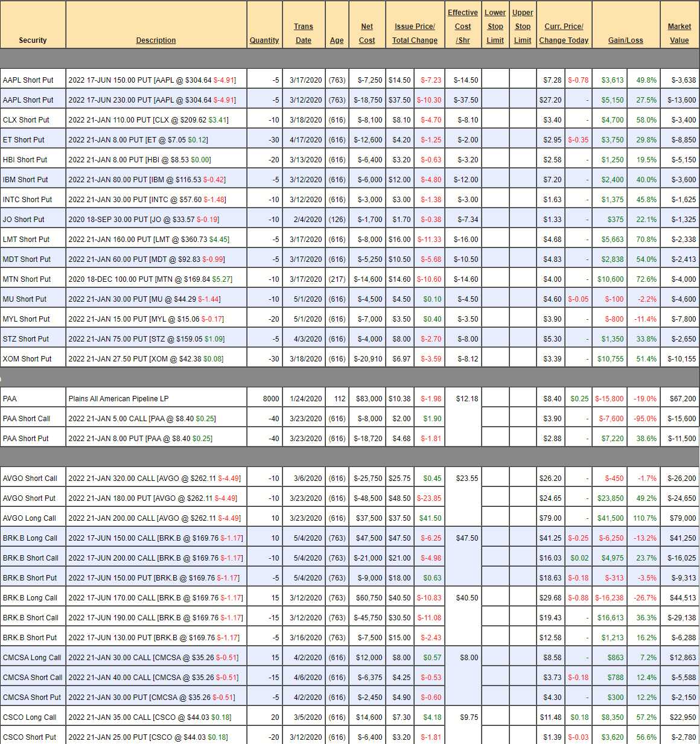
Task: Click the Trans Date column header
Action: pos(304,33)
